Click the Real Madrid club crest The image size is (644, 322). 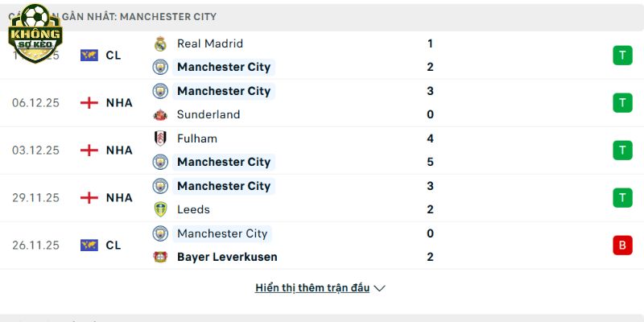point(160,43)
